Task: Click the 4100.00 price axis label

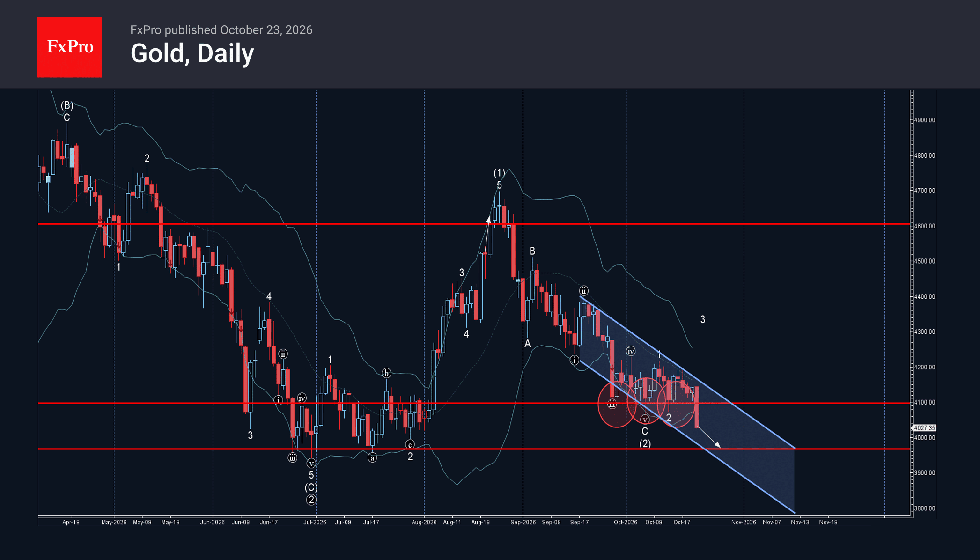Action: pos(925,402)
